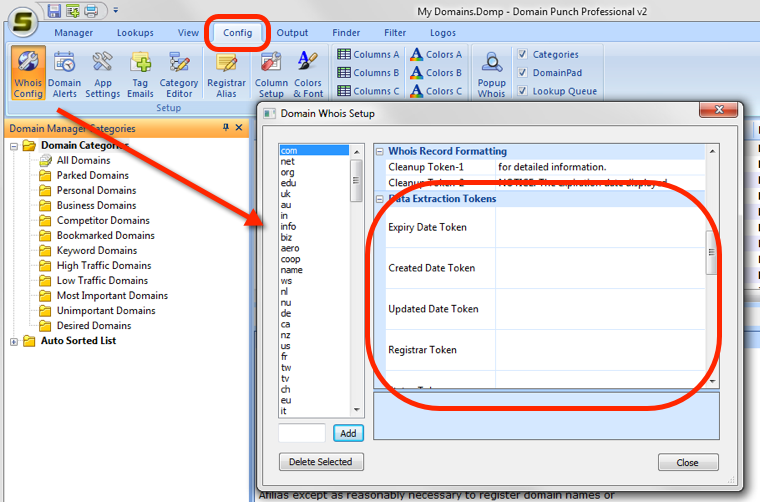Viewport: 760px width, 502px height.
Task: Click the TLD list scroll-down arrow
Action: pos(357,410)
